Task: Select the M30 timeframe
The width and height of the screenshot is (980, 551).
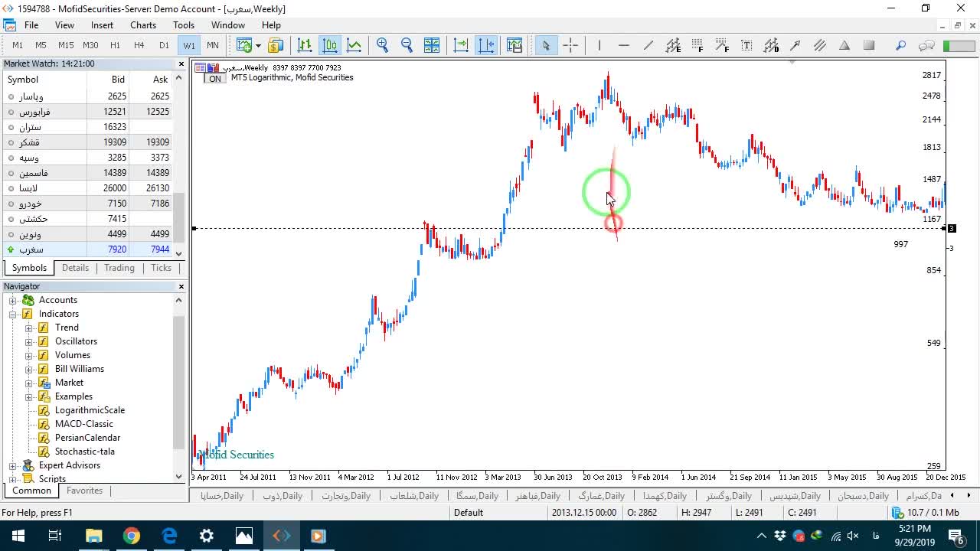Action: [x=90, y=45]
